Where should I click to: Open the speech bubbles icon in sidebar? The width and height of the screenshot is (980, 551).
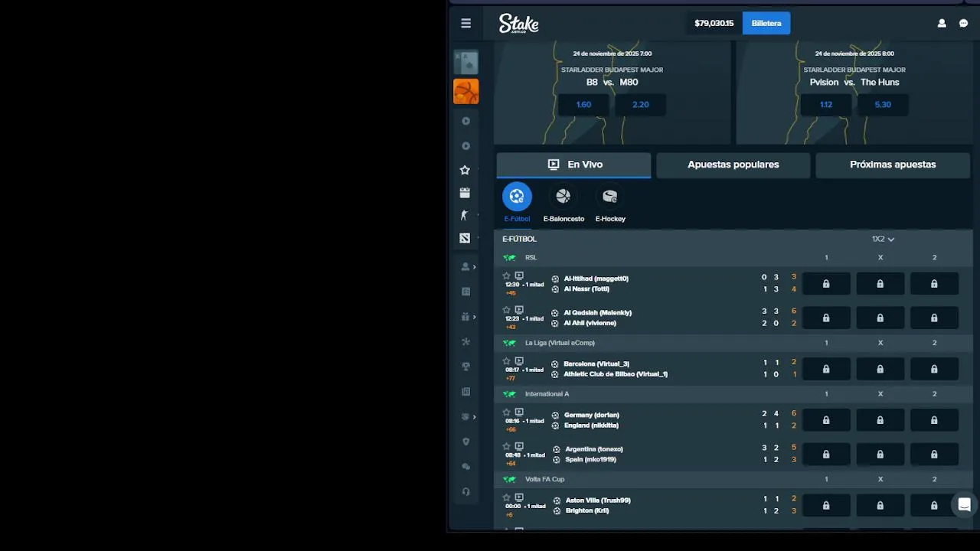(465, 467)
